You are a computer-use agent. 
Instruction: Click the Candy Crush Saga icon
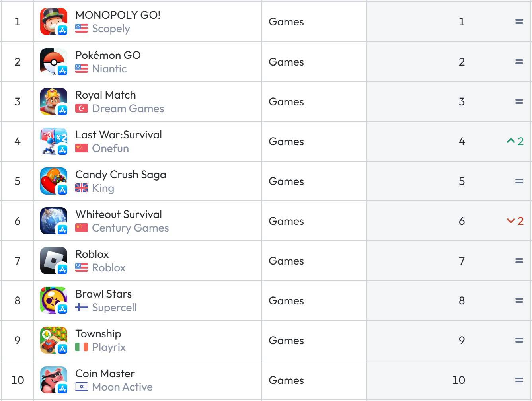pyautogui.click(x=54, y=181)
